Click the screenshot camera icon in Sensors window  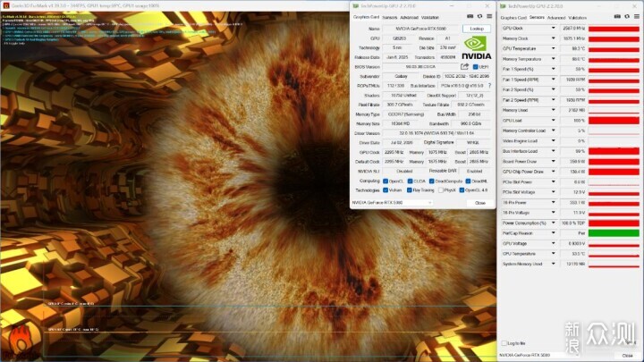pyautogui.click(x=617, y=16)
